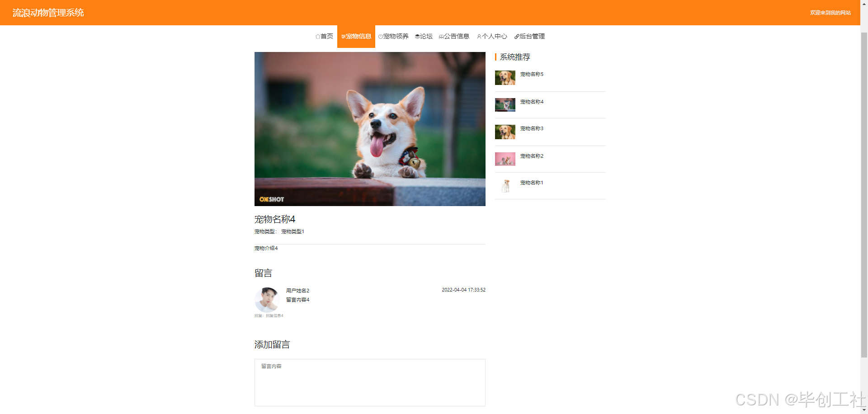
Task: Click the 欢迎来到我的网站 header text
Action: coord(830,13)
